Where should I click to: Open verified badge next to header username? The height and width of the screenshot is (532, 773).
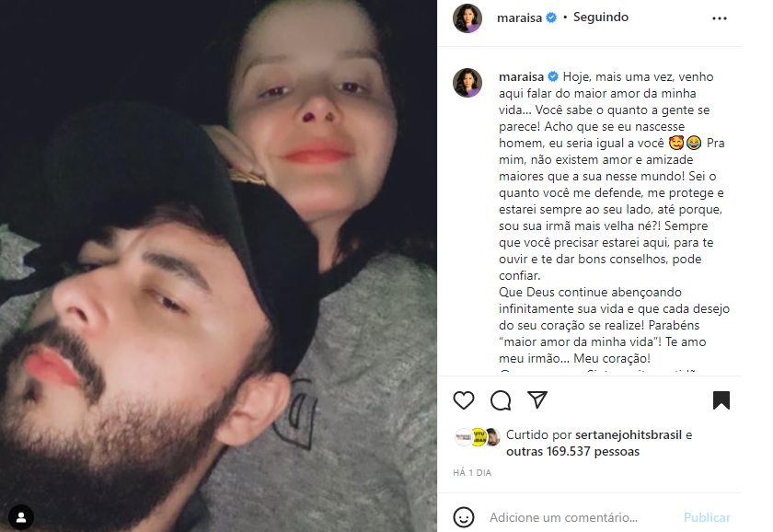point(551,17)
